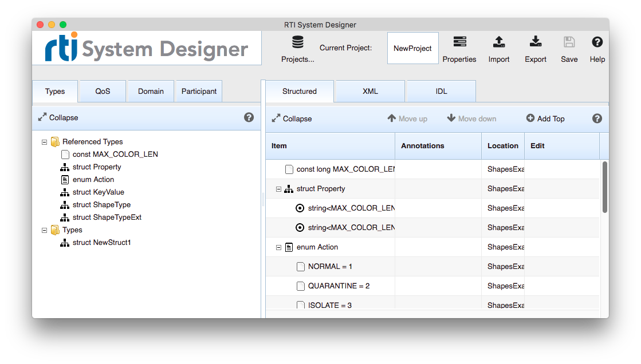Screen dimensions: 641x364
Task: Open the Projects database icon
Action: click(297, 43)
